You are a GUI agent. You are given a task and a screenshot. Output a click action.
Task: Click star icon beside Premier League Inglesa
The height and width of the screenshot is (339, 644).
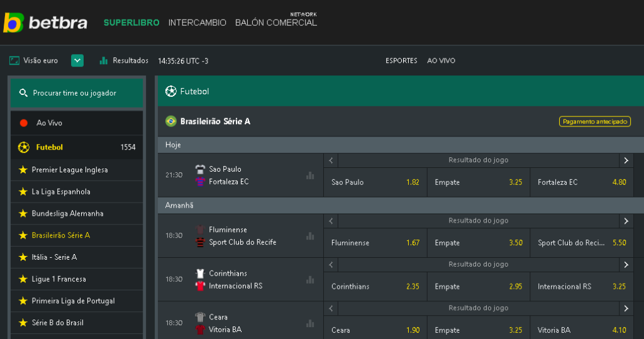click(23, 170)
